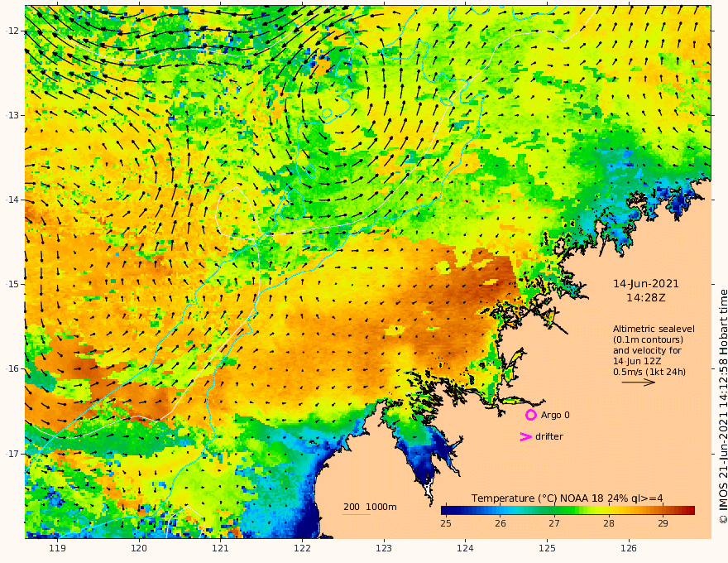Click latitude axis label -12

point(12,31)
